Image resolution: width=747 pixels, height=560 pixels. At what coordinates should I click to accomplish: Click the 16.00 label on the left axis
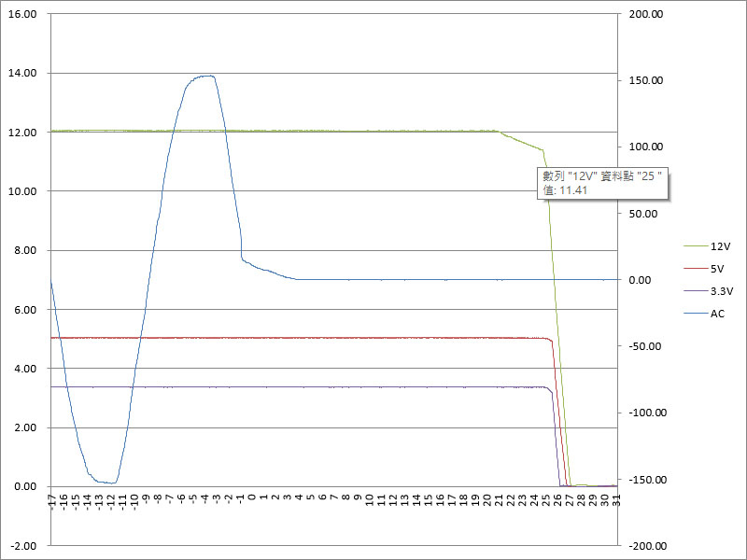click(22, 14)
